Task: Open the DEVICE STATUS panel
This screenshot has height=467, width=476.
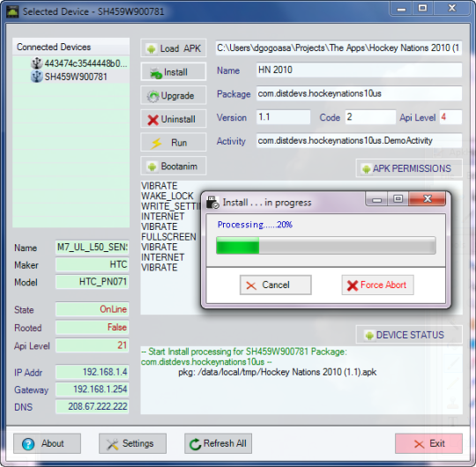Action: 409,335
